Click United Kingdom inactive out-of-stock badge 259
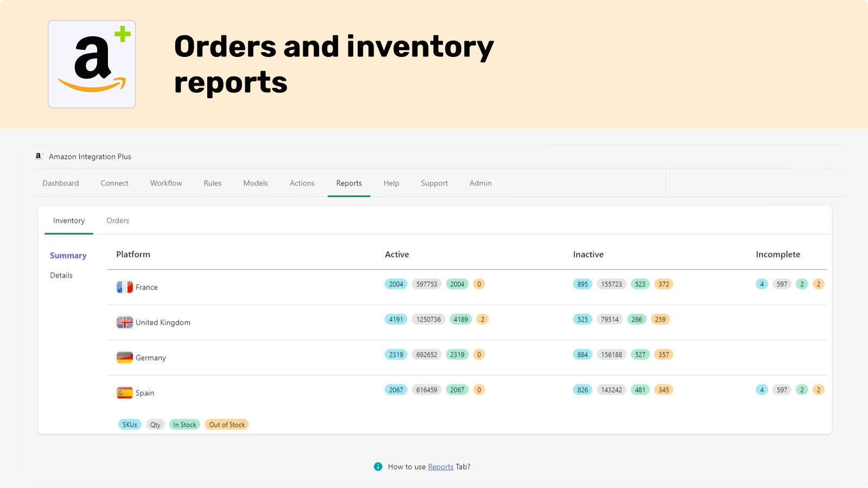 point(660,319)
